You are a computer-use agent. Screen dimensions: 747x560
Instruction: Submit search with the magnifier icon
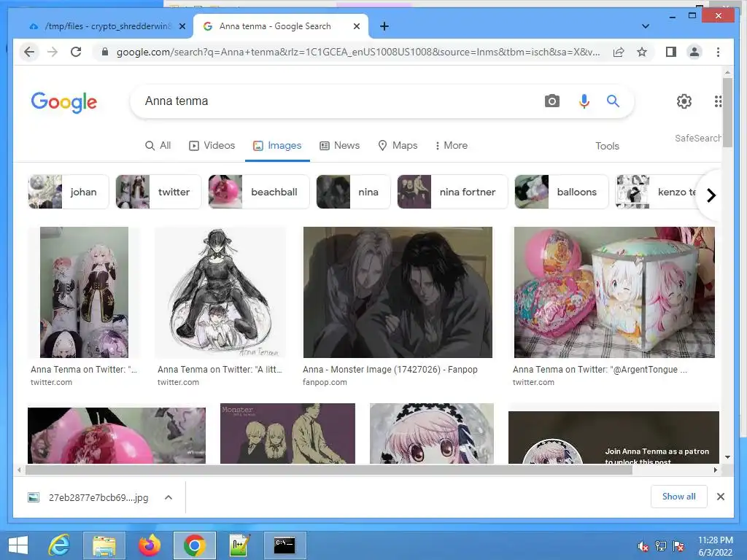613,101
